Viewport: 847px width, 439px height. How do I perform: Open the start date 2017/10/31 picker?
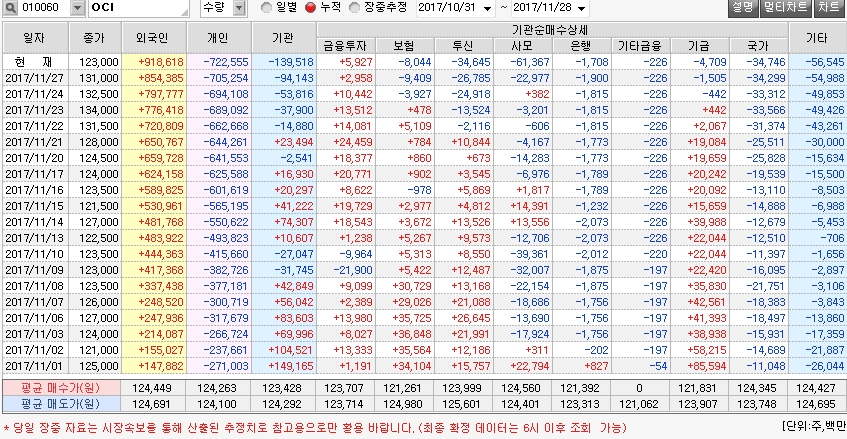point(488,8)
